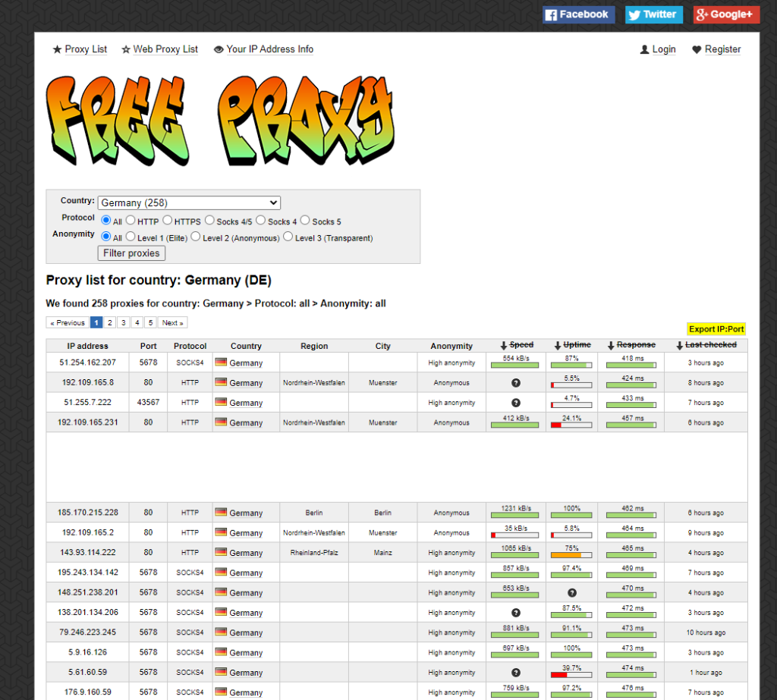Click the Export IP:Port button

pos(716,329)
